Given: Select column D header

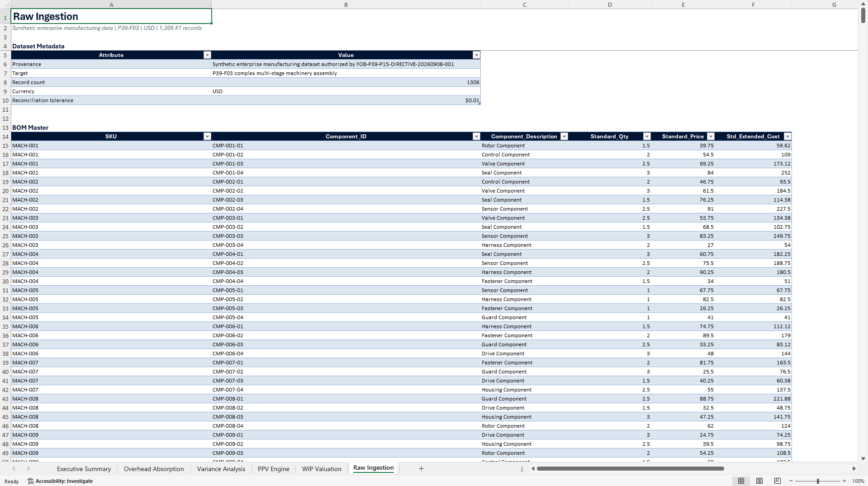Looking at the screenshot, I should pos(610,5).
